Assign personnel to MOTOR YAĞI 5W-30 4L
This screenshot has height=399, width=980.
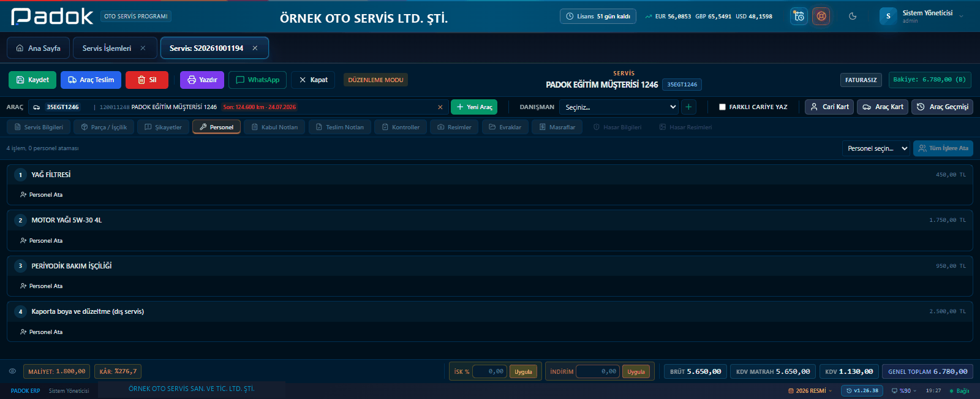[x=41, y=241]
